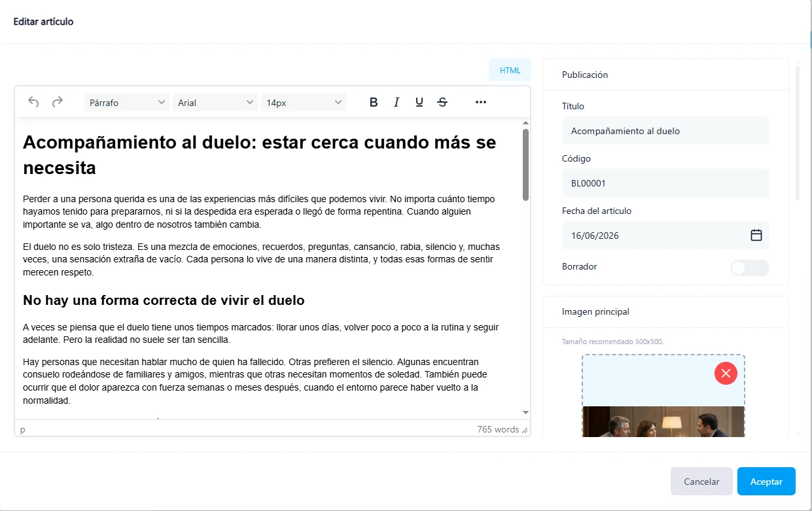Click 'Tamaño recomendado 500x500.' hint text

pos(613,342)
